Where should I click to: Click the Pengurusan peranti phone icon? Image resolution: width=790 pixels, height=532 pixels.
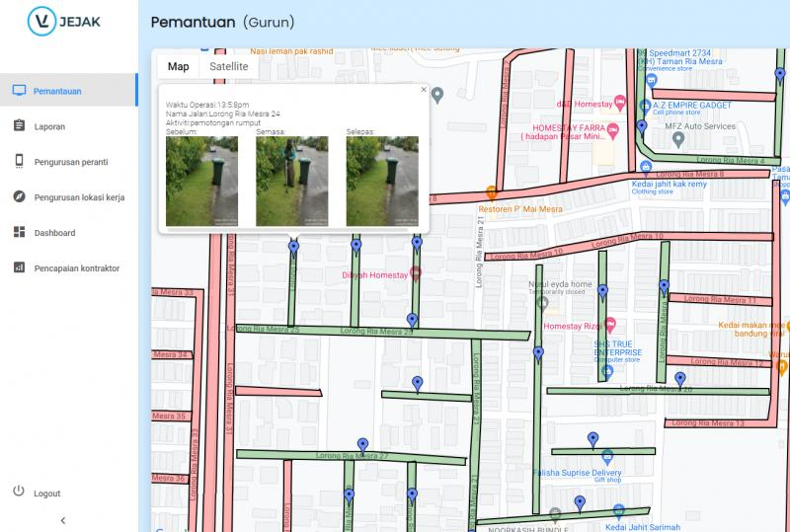coord(18,162)
